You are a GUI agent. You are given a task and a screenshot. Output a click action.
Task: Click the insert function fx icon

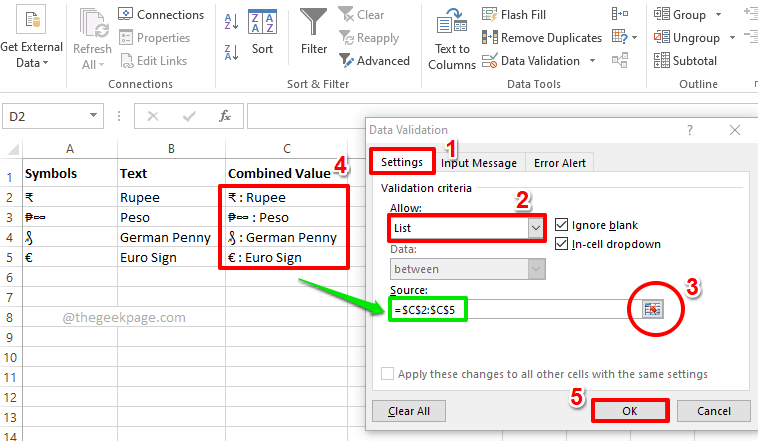tap(225, 115)
